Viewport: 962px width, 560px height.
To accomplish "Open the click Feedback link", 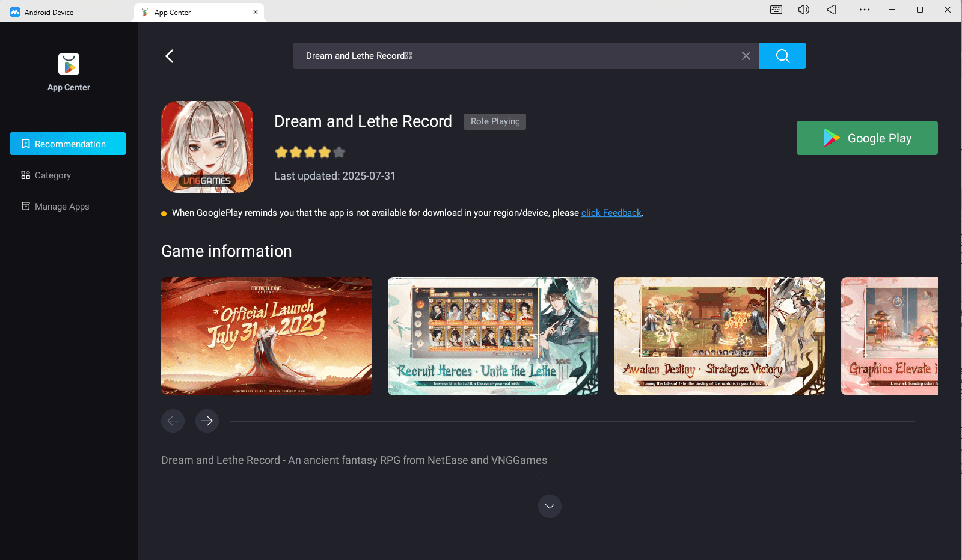I will [611, 213].
